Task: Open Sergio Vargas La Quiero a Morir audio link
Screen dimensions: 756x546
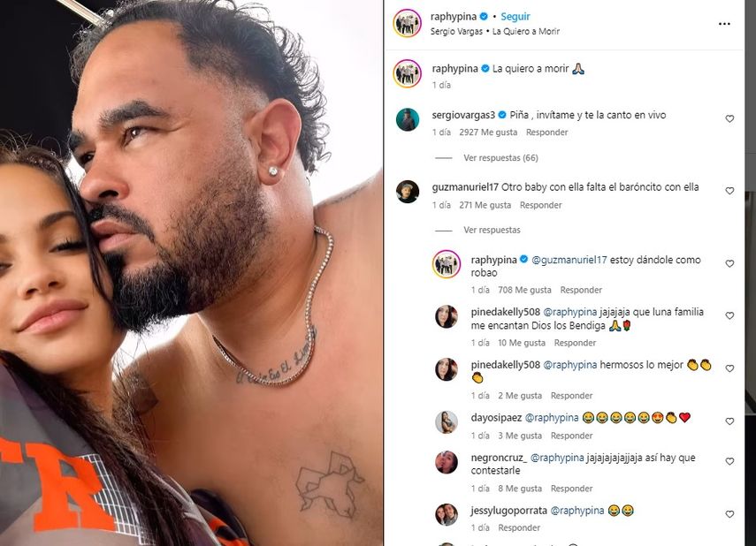Action: 494,31
